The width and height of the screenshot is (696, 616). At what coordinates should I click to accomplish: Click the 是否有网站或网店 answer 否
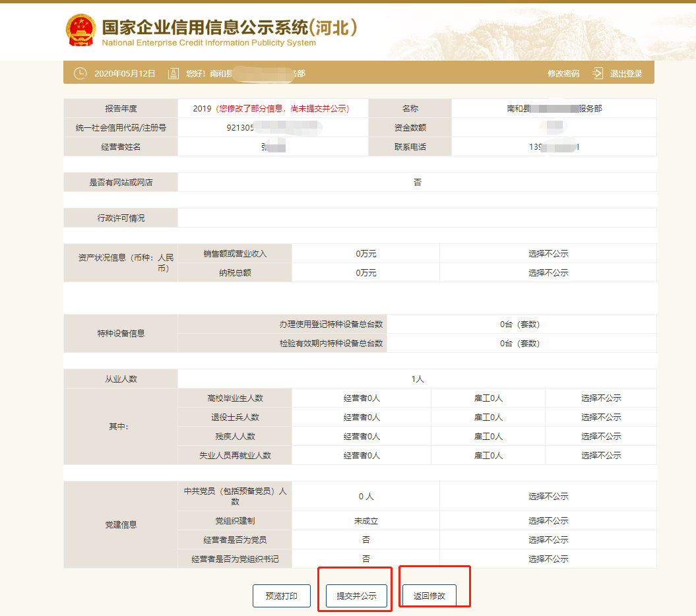[x=416, y=182]
